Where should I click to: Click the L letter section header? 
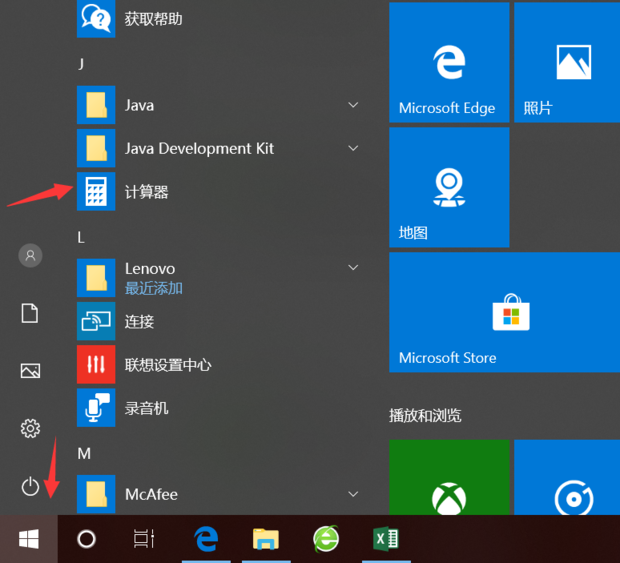(81, 238)
